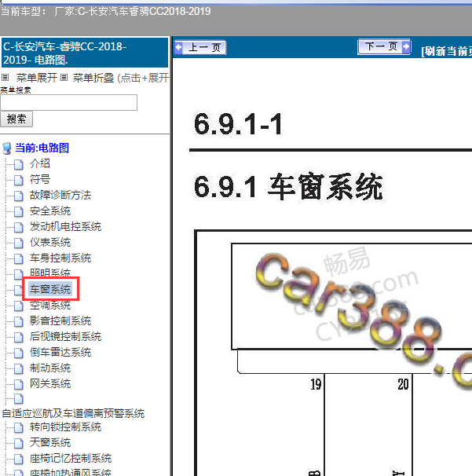Select 故障诊断方法 in the tree

coord(60,195)
